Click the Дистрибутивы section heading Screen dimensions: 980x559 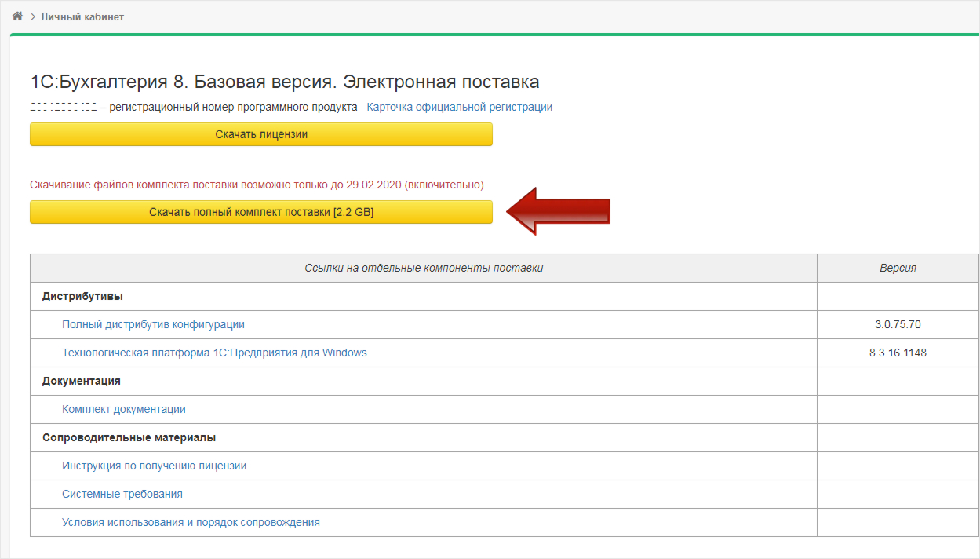(82, 296)
